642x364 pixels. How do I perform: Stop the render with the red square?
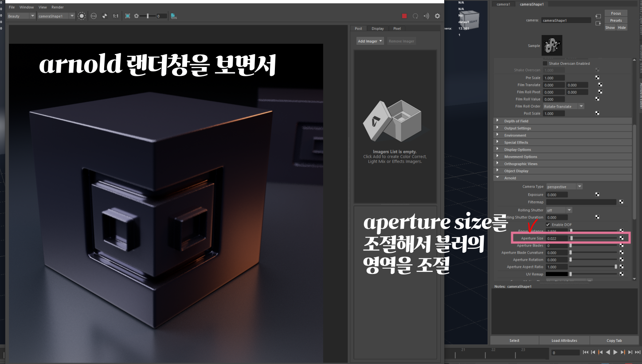(x=404, y=16)
